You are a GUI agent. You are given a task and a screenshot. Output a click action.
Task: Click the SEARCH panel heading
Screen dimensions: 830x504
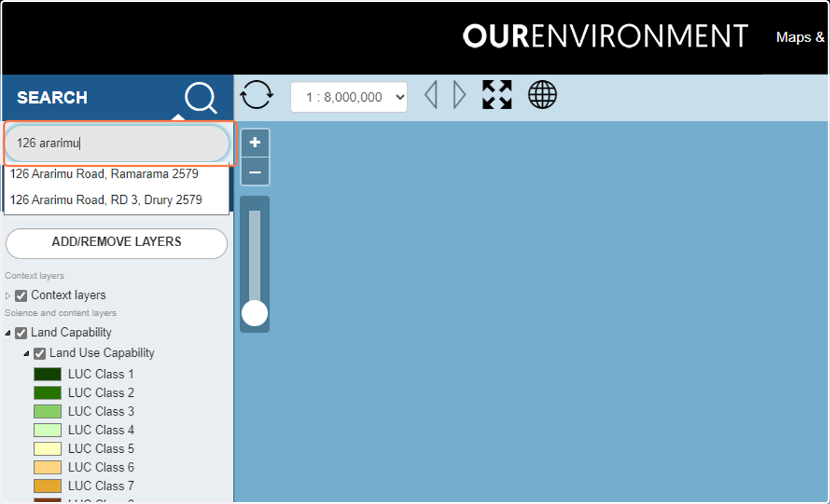coord(53,97)
